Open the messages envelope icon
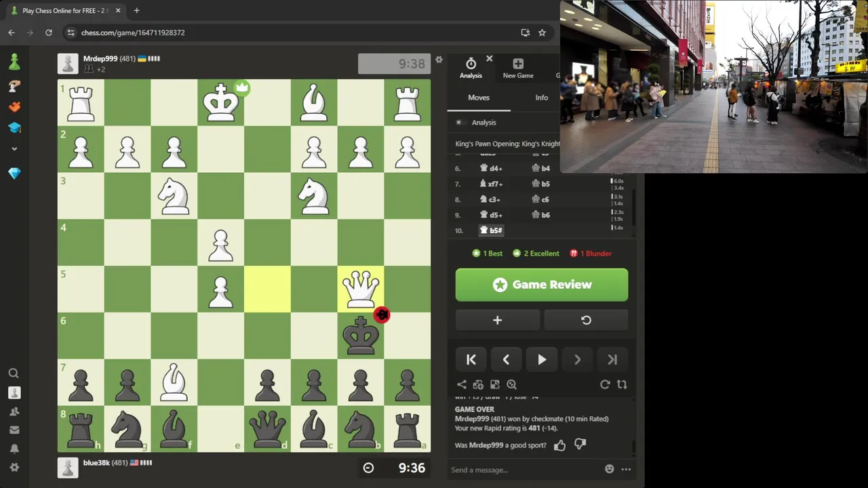Viewport: 868px width, 488px height. (x=14, y=430)
